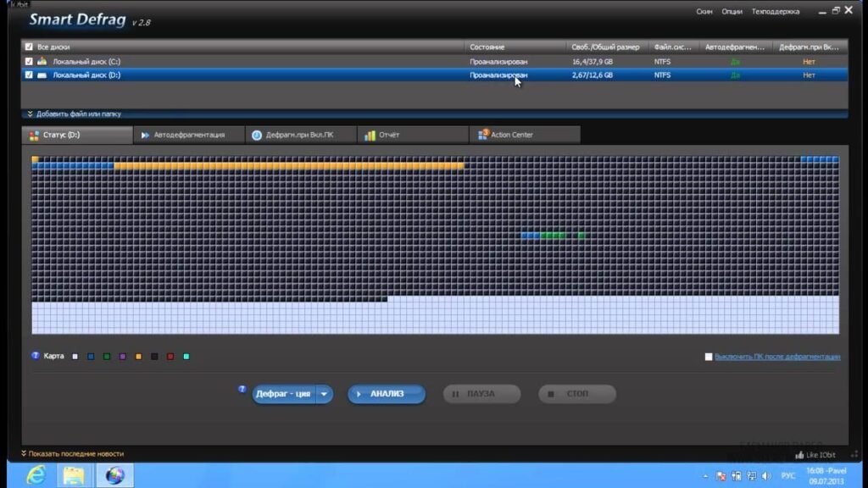Click the Файл.сис... column header
This screenshot has width=868, height=488.
(672, 47)
